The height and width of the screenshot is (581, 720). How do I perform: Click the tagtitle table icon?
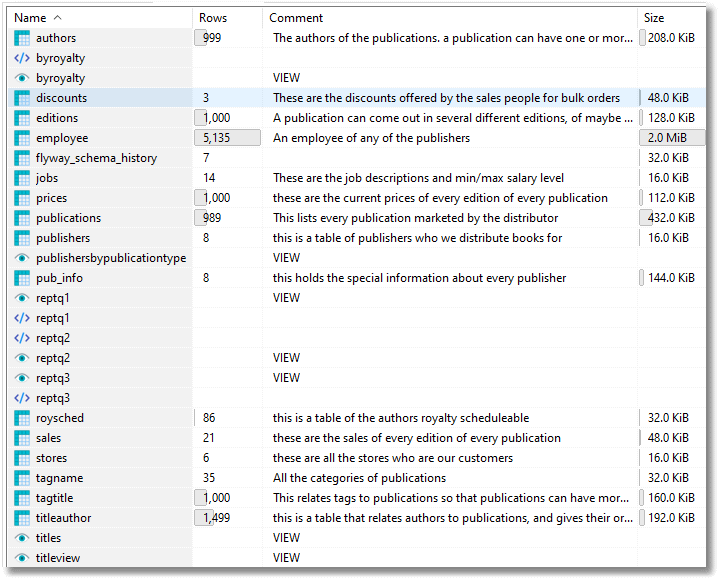pyautogui.click(x=22, y=498)
